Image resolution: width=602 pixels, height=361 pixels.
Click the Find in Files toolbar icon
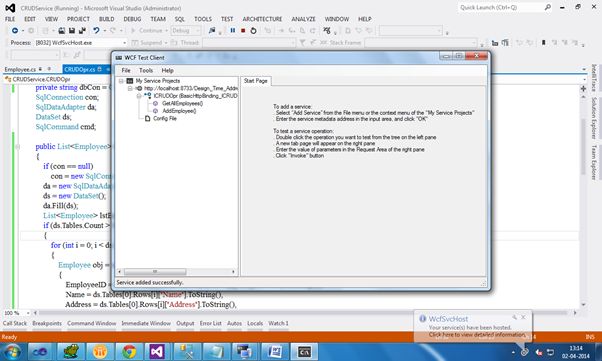pyautogui.click(x=212, y=30)
